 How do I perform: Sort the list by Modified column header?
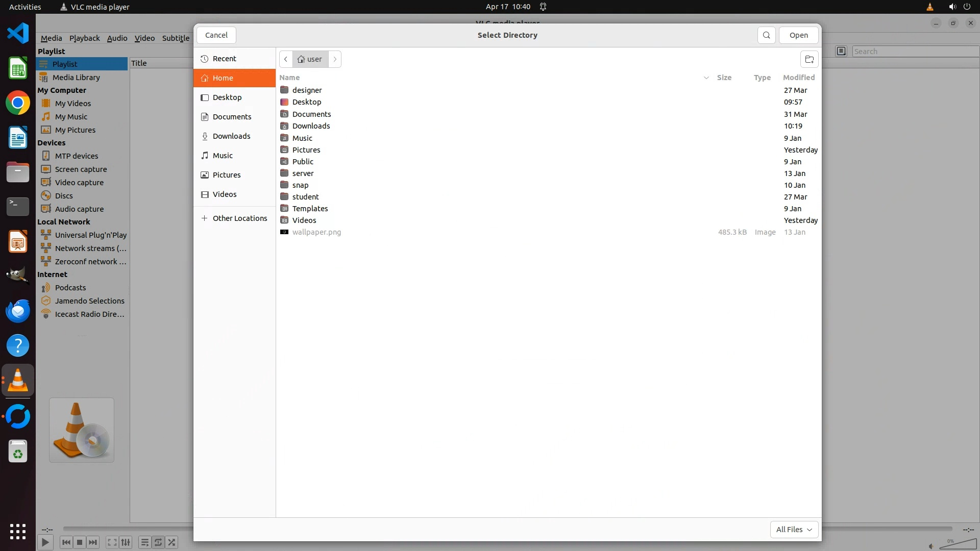[798, 78]
